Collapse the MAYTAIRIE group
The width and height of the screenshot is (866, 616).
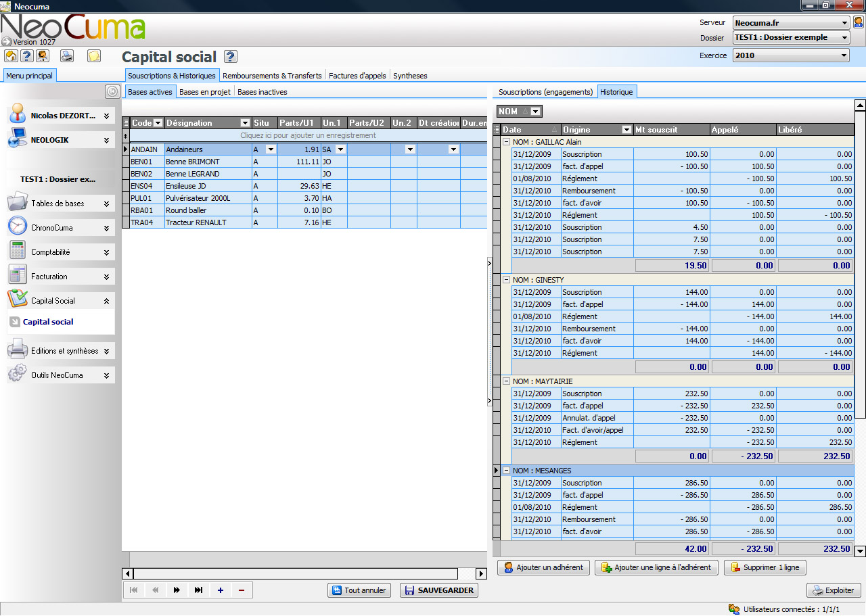tap(506, 381)
